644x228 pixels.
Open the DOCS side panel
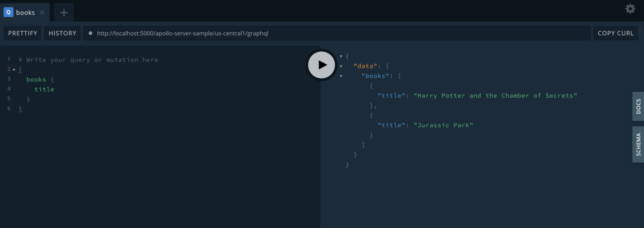click(638, 106)
